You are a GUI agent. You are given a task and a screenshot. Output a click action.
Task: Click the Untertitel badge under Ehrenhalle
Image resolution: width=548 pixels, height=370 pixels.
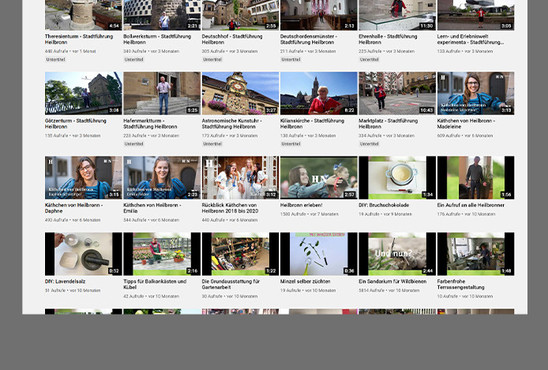coord(369,59)
